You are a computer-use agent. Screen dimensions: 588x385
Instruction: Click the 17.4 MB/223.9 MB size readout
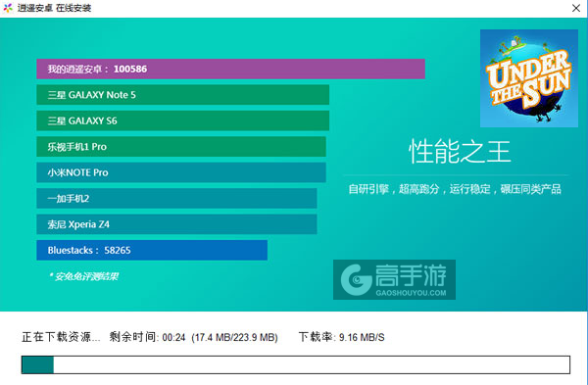(x=234, y=337)
